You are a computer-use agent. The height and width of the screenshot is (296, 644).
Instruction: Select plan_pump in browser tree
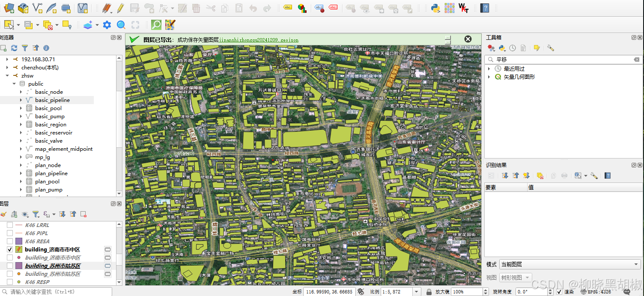pos(49,189)
